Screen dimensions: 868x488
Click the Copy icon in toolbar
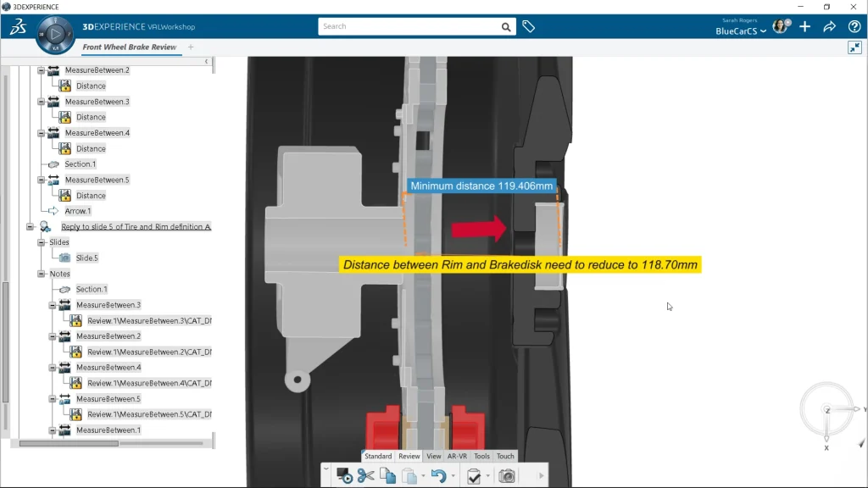point(387,476)
